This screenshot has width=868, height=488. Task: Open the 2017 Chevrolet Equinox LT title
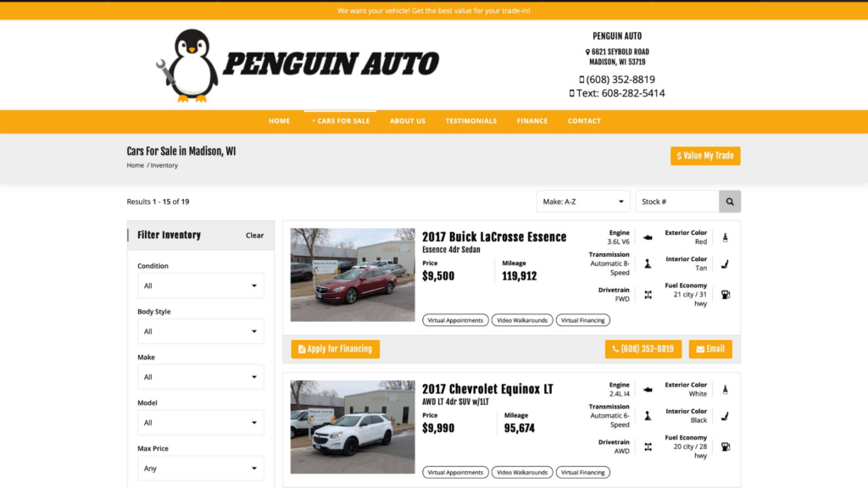pyautogui.click(x=487, y=389)
